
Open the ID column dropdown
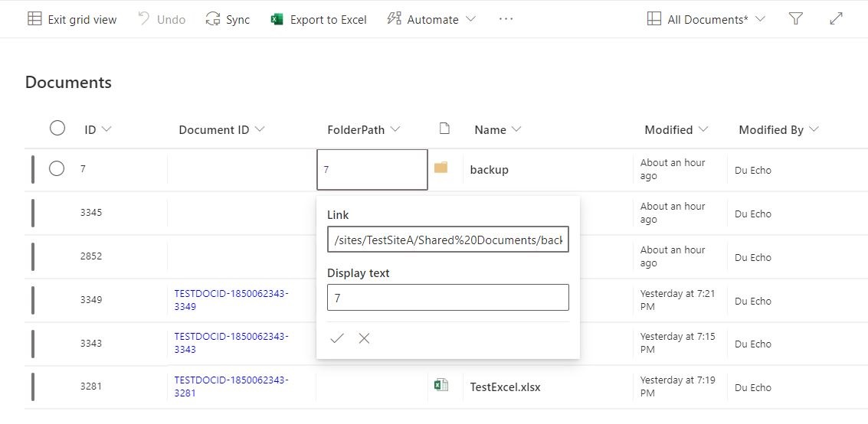(106, 129)
